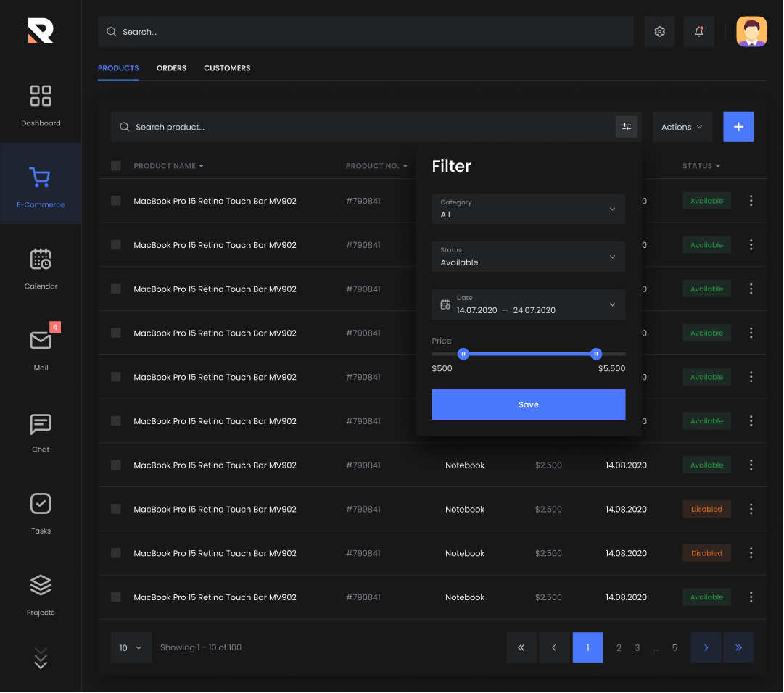
Task: Open notifications bell icon
Action: 699,31
